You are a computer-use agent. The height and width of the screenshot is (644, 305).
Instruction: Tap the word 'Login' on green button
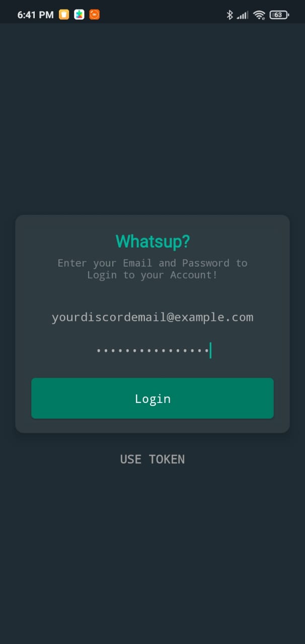tap(152, 399)
